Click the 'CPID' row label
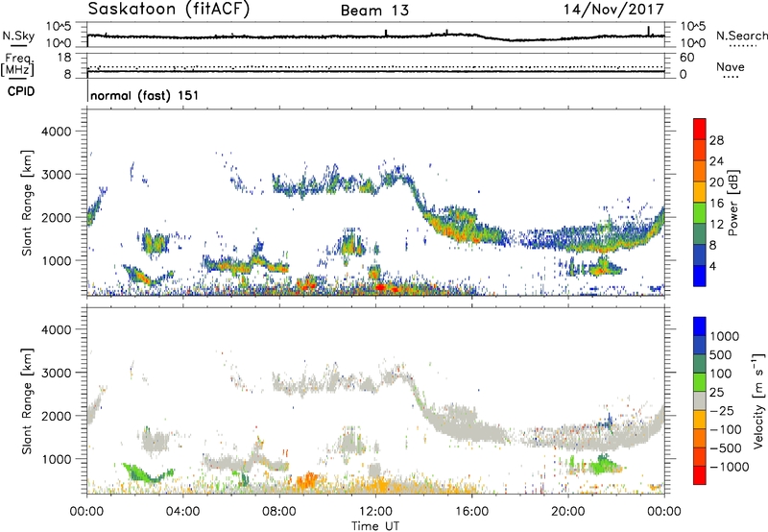The image size is (768, 532). 21,91
